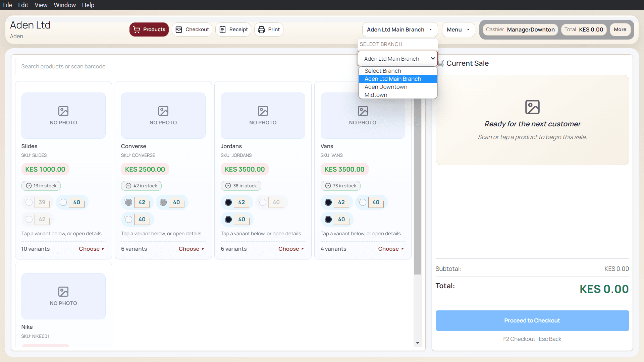This screenshot has height=362, width=644.
Task: Choose variants for Converse
Action: pyautogui.click(x=192, y=249)
